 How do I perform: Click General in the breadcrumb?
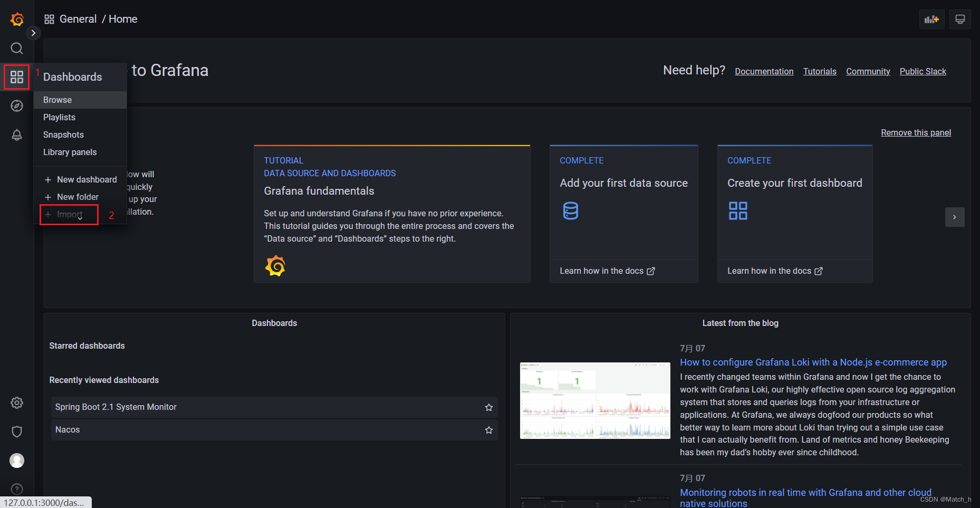coord(78,20)
